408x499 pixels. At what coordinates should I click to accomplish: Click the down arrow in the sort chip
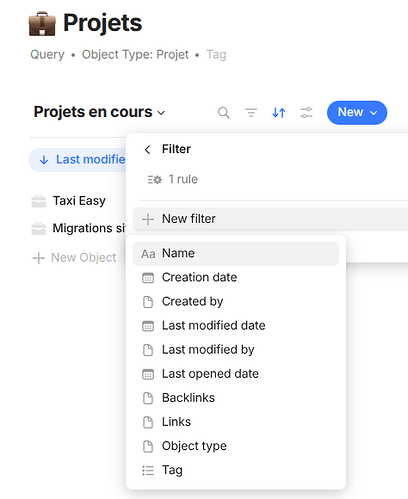(x=44, y=160)
